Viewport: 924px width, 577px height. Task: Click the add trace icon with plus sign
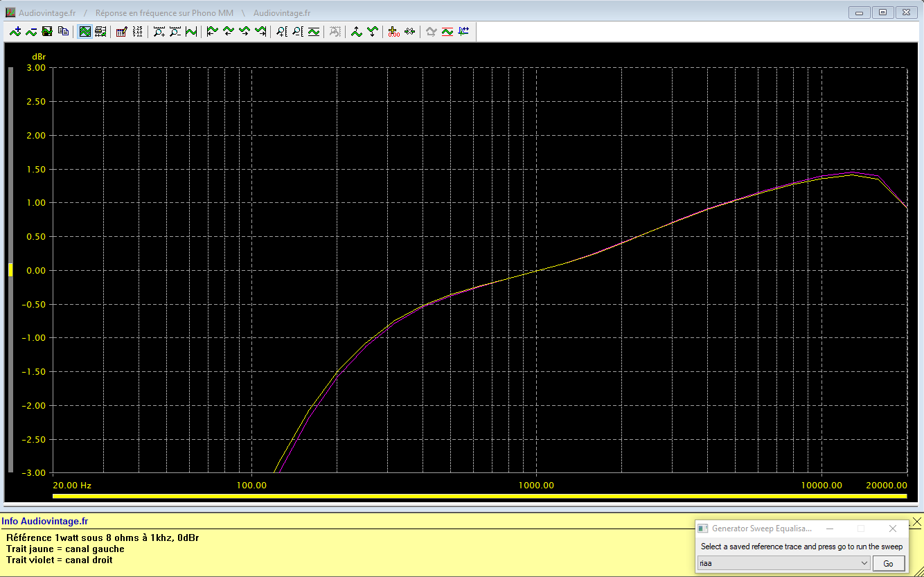(x=15, y=31)
